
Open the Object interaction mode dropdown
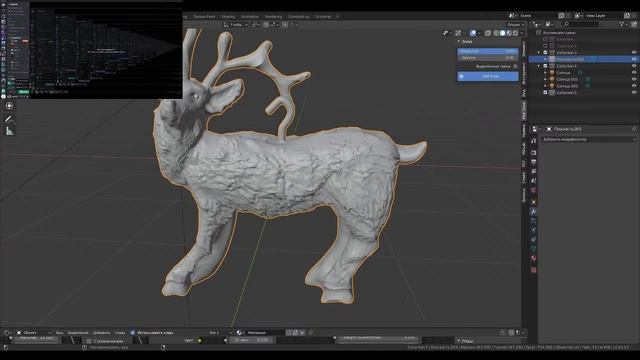tap(33, 333)
